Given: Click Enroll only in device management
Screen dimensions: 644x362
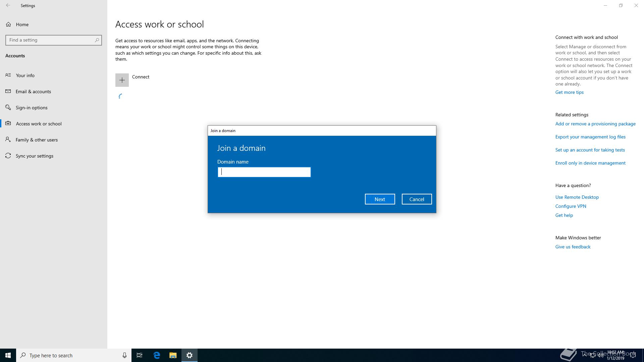Looking at the screenshot, I should pos(590,163).
